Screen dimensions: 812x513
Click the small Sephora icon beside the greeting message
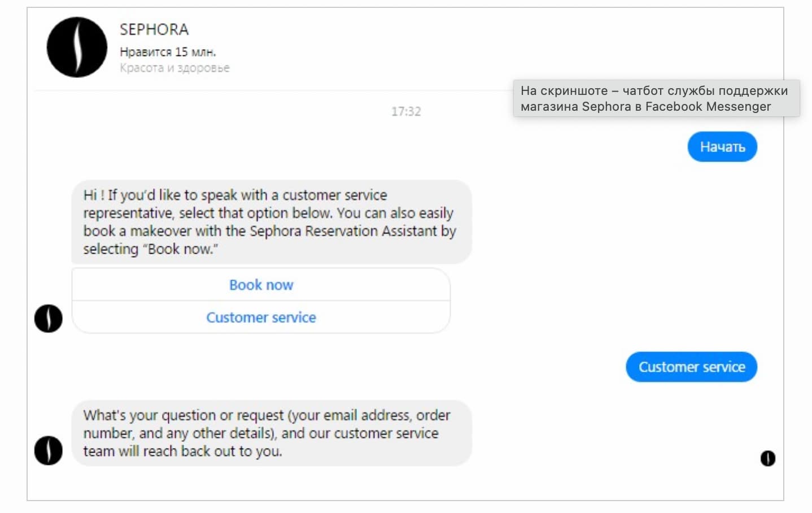click(48, 319)
